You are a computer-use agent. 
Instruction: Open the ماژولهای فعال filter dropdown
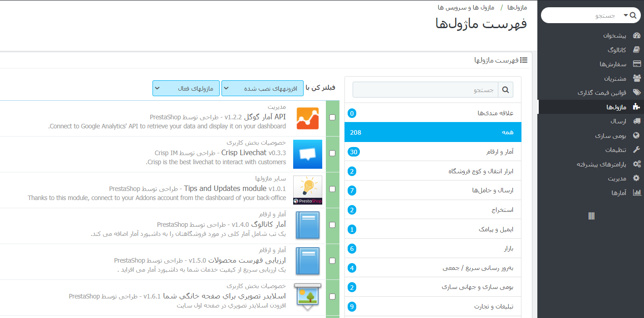pyautogui.click(x=186, y=88)
